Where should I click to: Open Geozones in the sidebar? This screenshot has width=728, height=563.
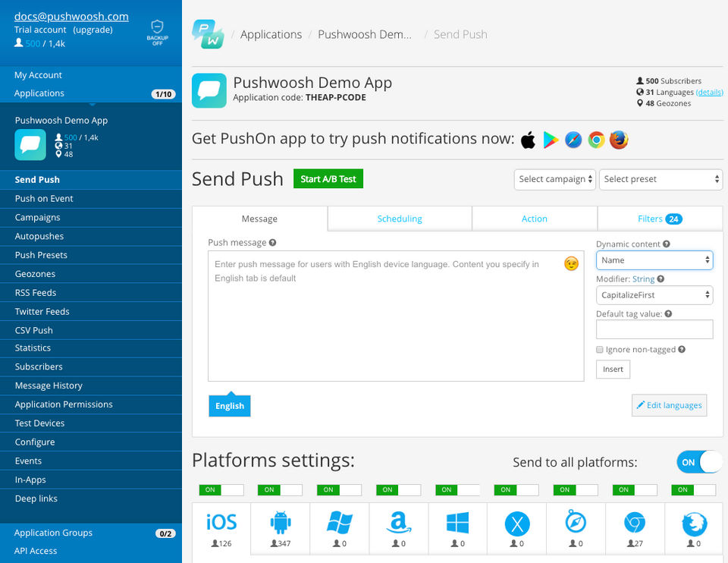[x=91, y=274]
